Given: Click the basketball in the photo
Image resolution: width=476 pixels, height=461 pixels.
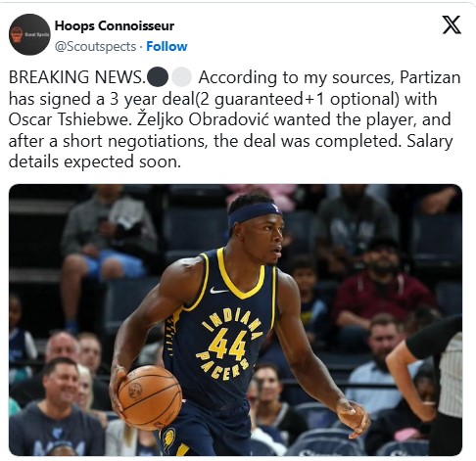Looking at the screenshot, I should (x=150, y=397).
